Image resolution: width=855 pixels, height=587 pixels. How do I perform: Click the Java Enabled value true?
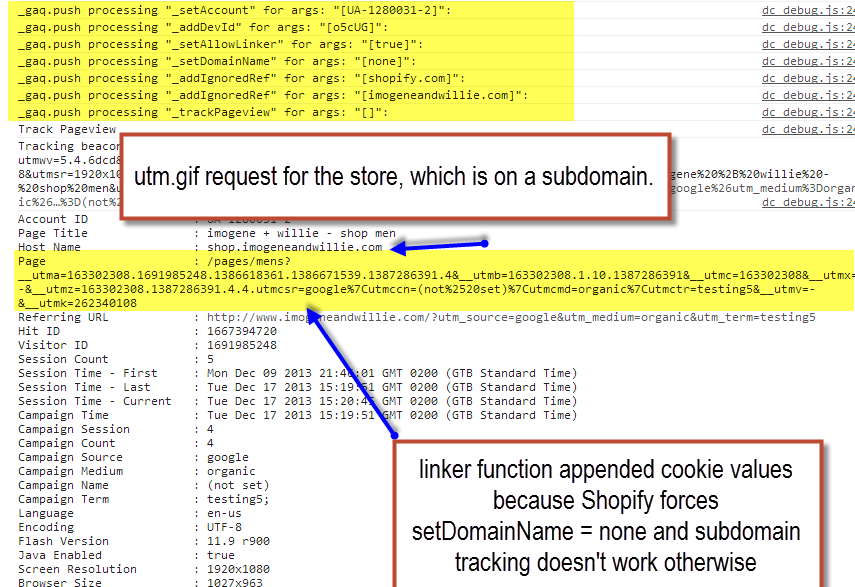(x=221, y=555)
